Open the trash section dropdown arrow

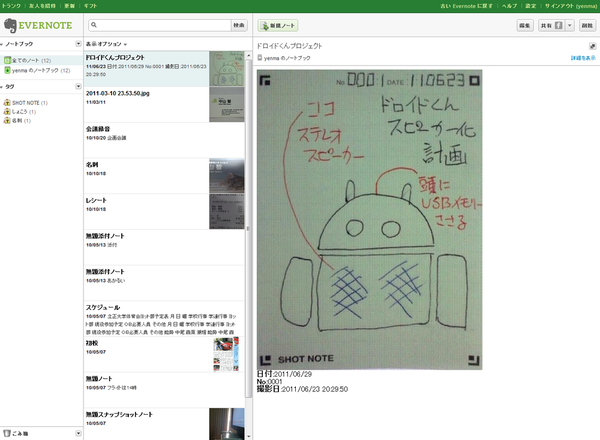(78, 433)
